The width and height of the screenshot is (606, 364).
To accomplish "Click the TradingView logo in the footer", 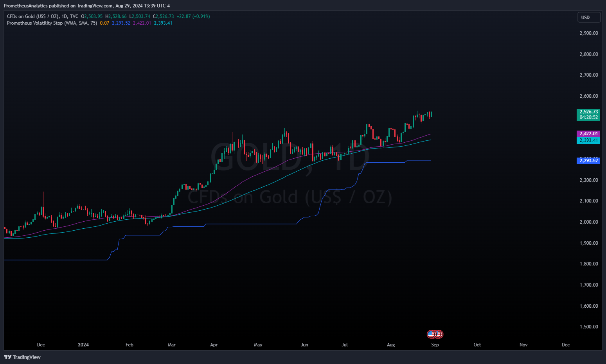I will point(22,357).
